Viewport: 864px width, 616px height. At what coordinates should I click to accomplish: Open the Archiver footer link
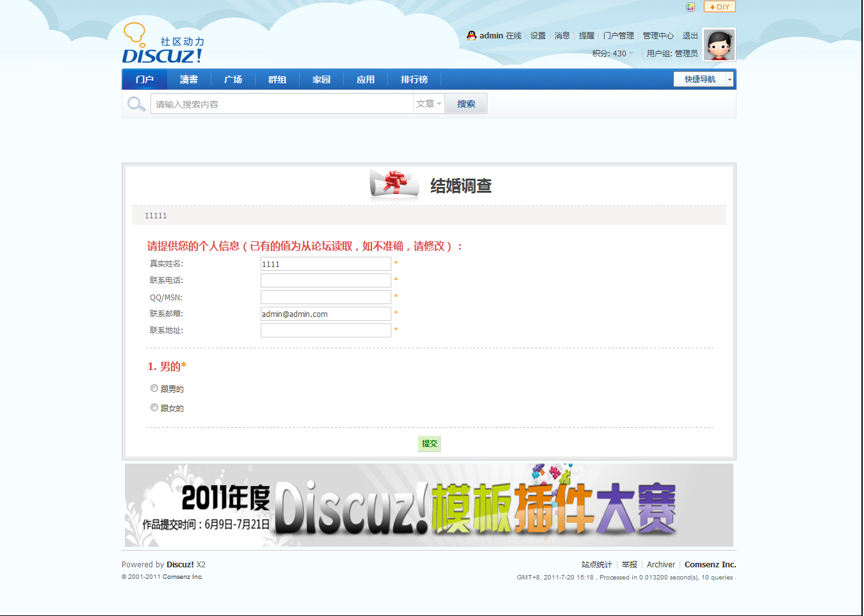coord(661,565)
